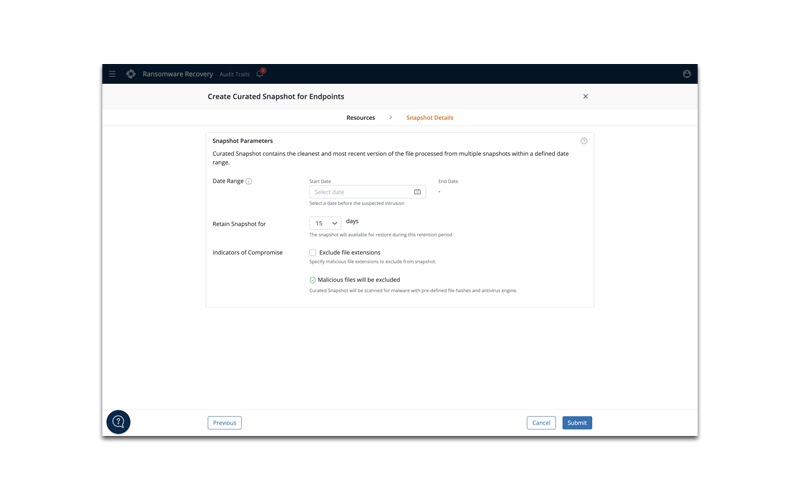Cancel the curated snapshot creation
The height and width of the screenshot is (500, 800).
pyautogui.click(x=541, y=423)
